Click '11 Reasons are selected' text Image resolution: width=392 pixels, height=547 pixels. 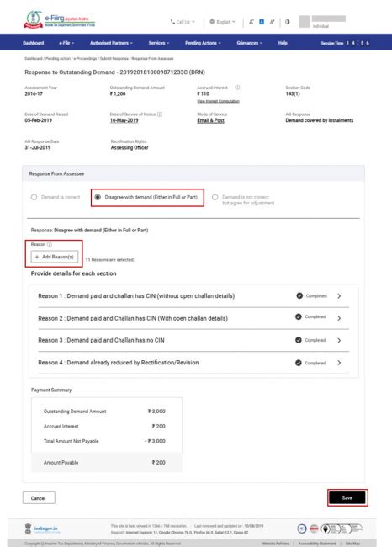[x=110, y=259]
